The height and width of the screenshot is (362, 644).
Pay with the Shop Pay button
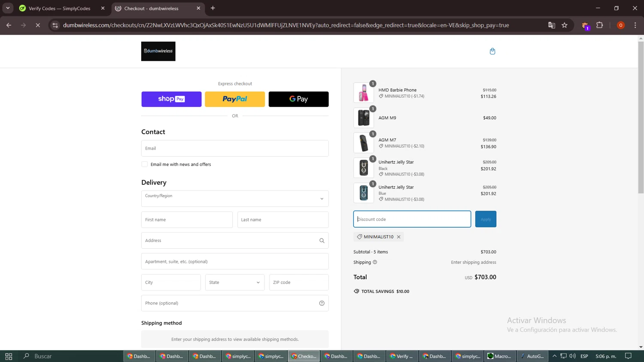point(171,99)
